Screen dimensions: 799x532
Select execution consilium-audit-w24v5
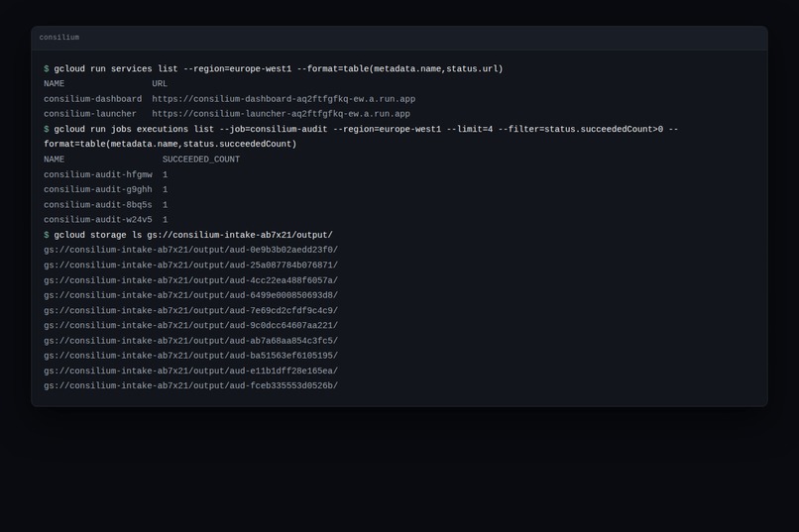pos(98,219)
